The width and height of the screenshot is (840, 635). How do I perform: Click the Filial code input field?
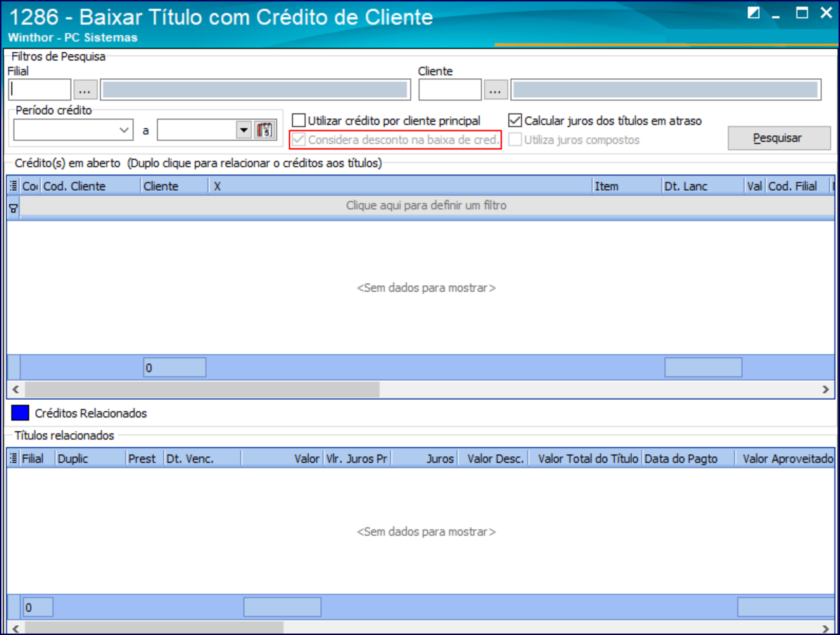39,90
